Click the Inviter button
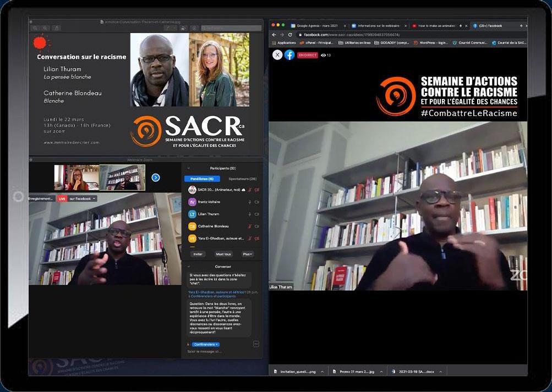This screenshot has height=392, width=552. 198,254
